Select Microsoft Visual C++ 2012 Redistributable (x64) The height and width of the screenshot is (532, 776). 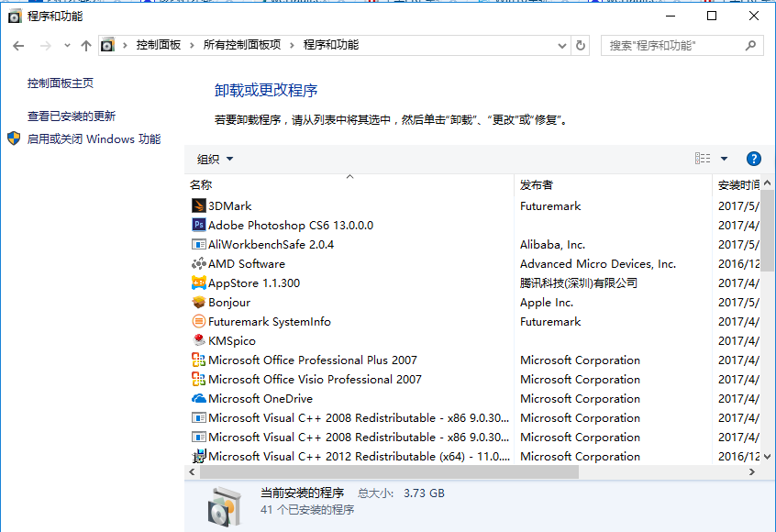tap(359, 456)
